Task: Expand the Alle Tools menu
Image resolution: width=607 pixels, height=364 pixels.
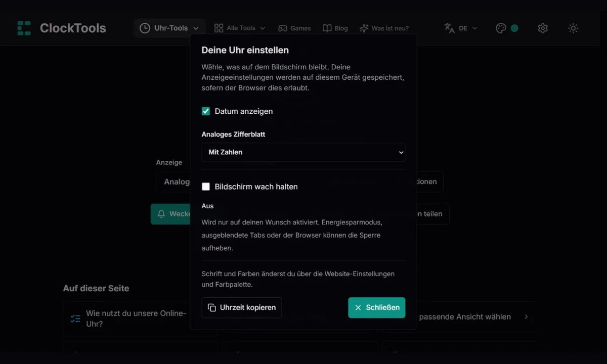Action: pos(240,28)
